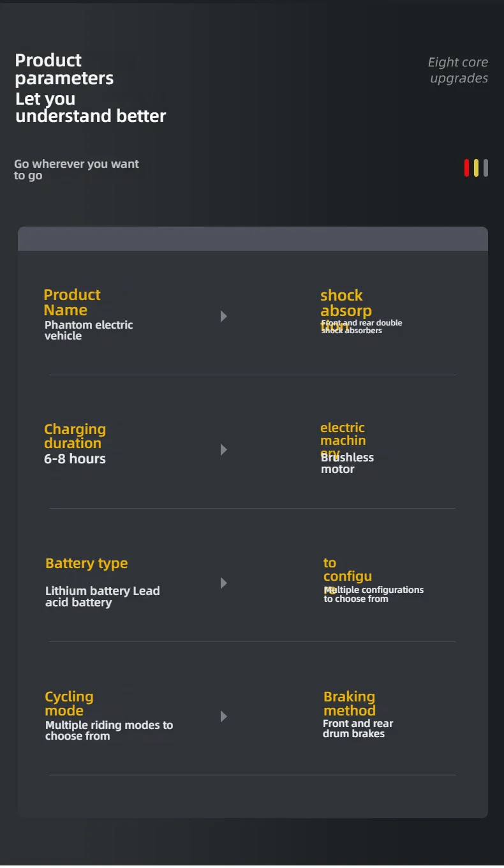Click the '6-8 hours' value
This screenshot has height=868, width=504.
pos(75,459)
